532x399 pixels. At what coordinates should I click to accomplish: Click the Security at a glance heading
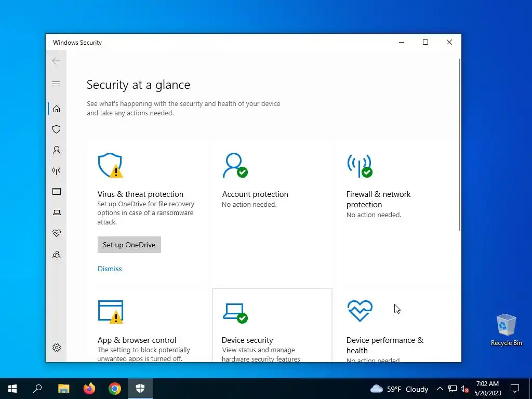pos(138,85)
